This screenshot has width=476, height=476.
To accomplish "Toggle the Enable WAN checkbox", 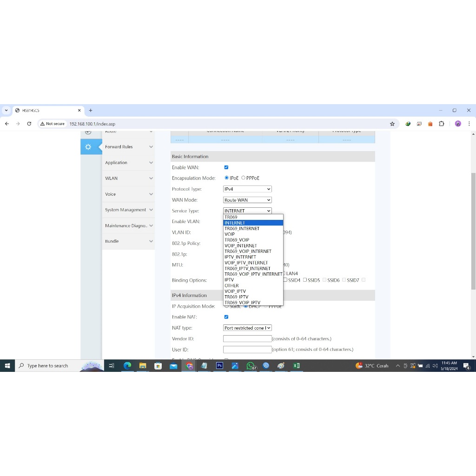I will (x=226, y=167).
